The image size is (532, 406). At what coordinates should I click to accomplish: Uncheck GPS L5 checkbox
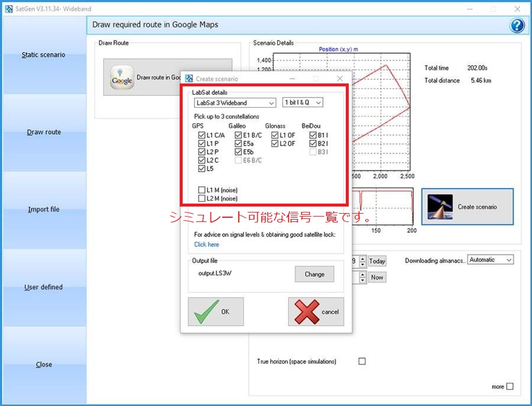click(x=202, y=169)
